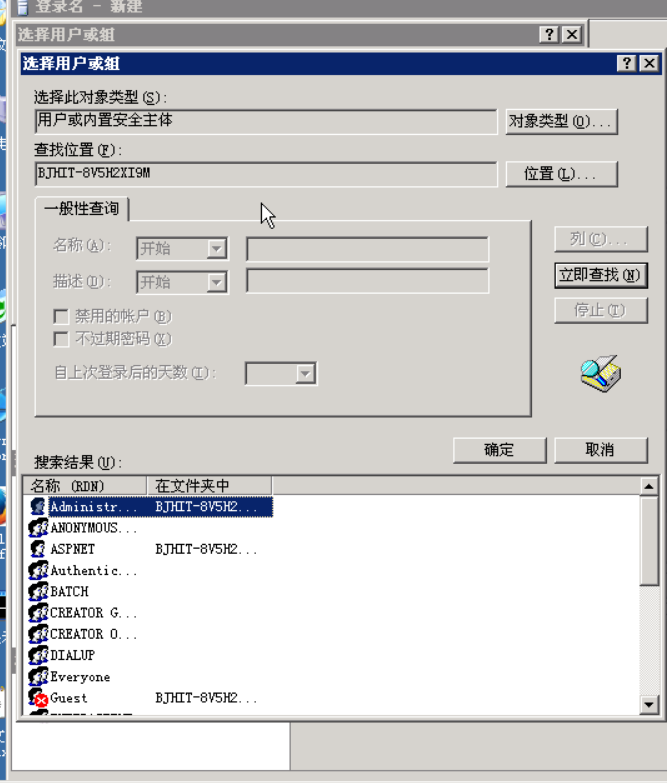Click the help question mark button
The image size is (667, 783).
pos(627,63)
